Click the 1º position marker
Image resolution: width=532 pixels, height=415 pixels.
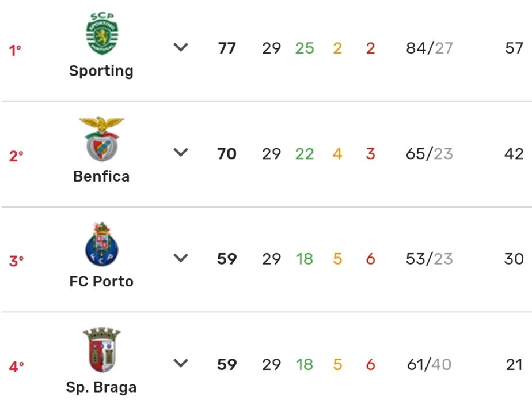(15, 51)
